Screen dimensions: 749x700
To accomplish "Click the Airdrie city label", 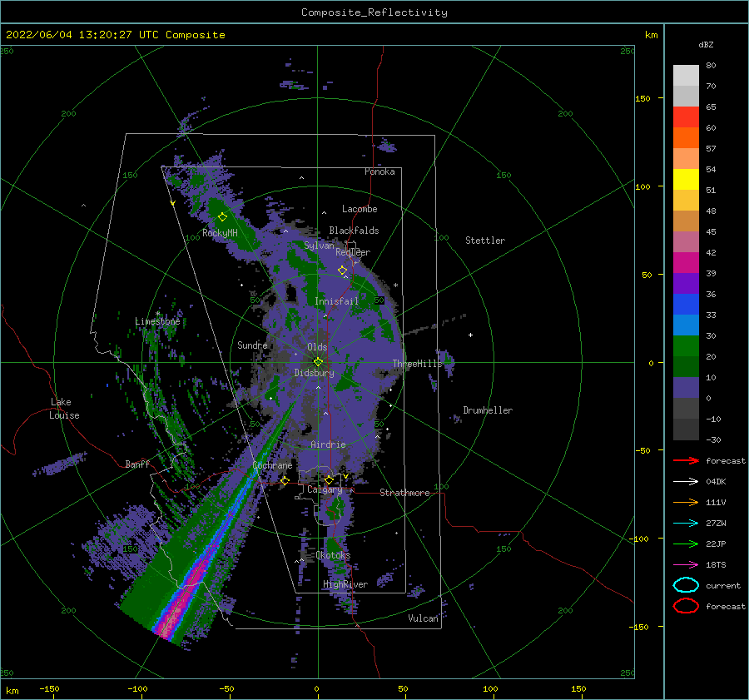I will [x=328, y=444].
